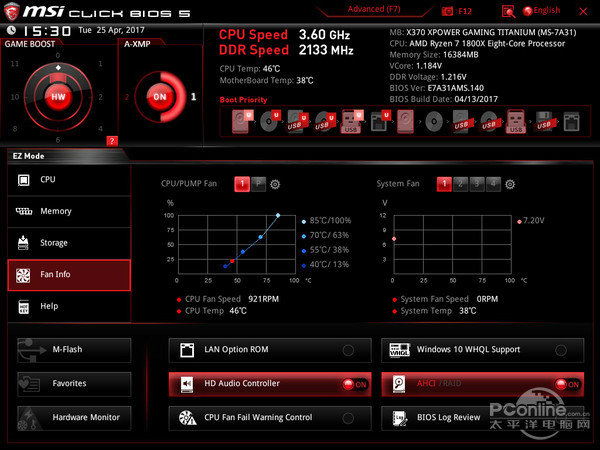Open the CPU section in EZ Mode

pos(69,180)
